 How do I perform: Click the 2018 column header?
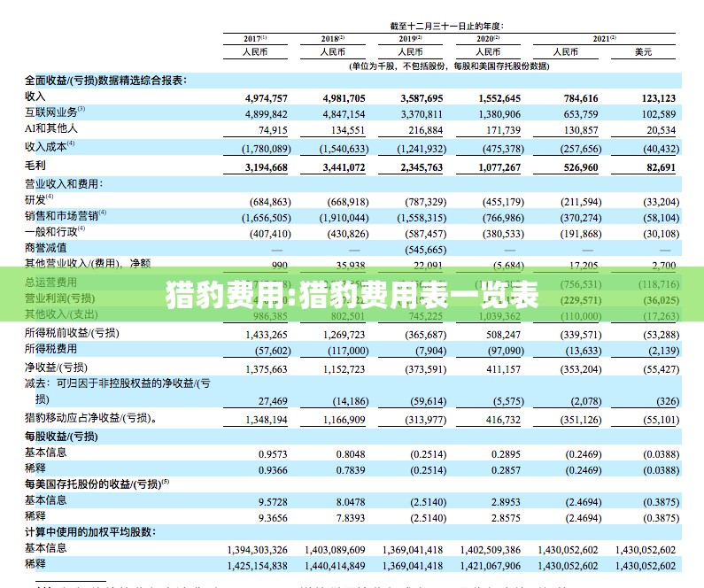pyautogui.click(x=333, y=39)
